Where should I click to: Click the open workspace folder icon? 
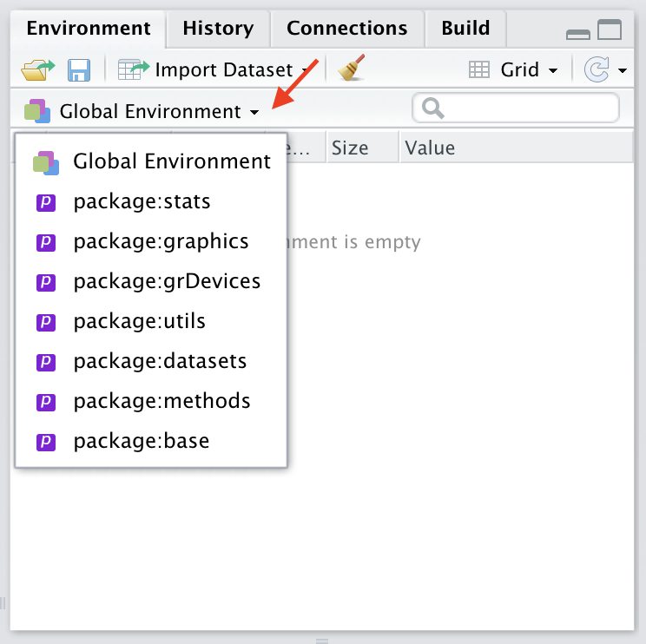tap(37, 69)
